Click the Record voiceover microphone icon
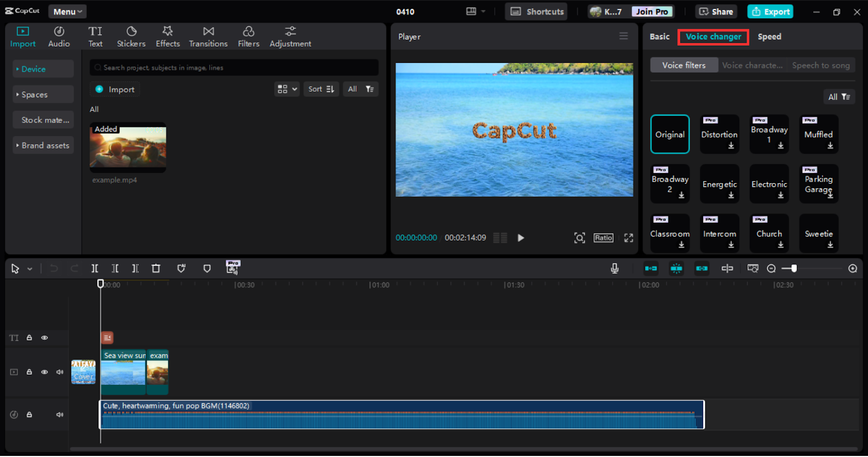The height and width of the screenshot is (457, 868). 615,268
